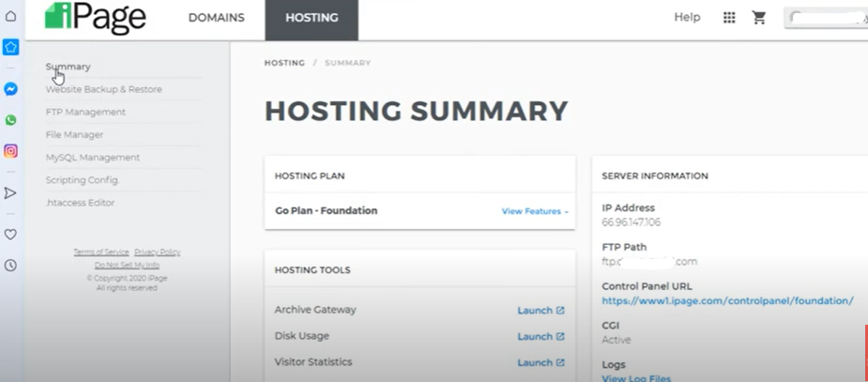
Task: Open the heart bookmarks sidebar icon
Action: pos(10,235)
